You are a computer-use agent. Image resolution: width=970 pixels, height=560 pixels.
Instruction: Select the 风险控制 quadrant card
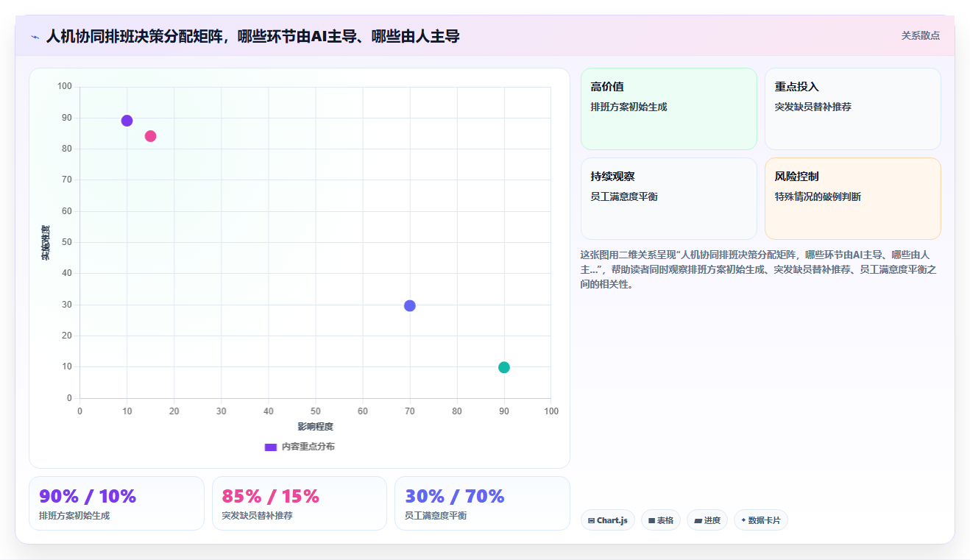pyautogui.click(x=853, y=199)
